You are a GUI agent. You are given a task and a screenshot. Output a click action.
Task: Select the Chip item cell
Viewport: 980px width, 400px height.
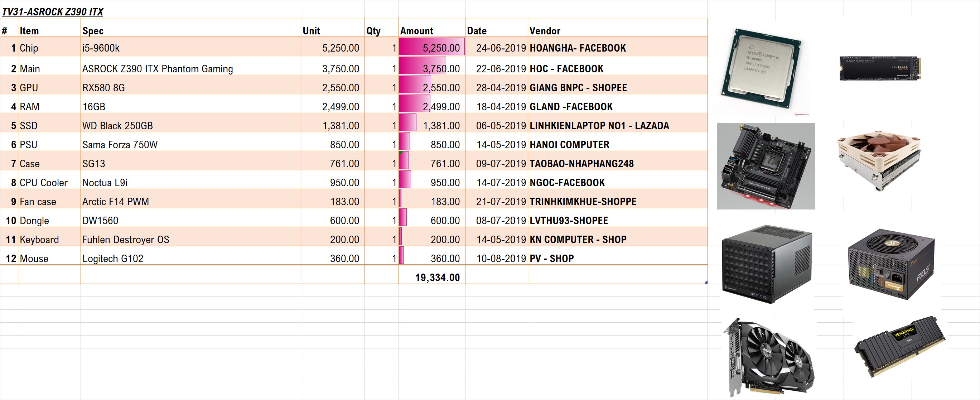[x=49, y=47]
